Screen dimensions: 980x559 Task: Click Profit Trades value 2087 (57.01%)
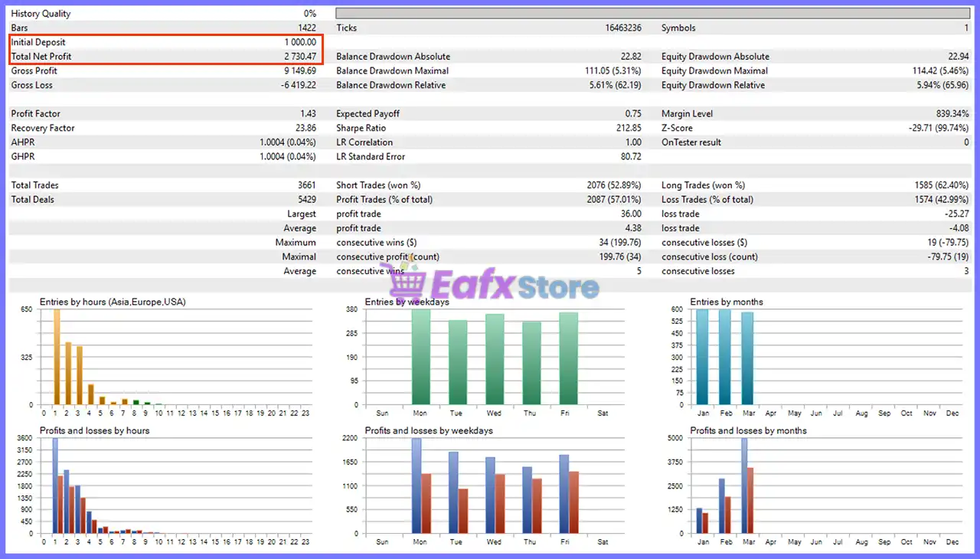coord(614,199)
